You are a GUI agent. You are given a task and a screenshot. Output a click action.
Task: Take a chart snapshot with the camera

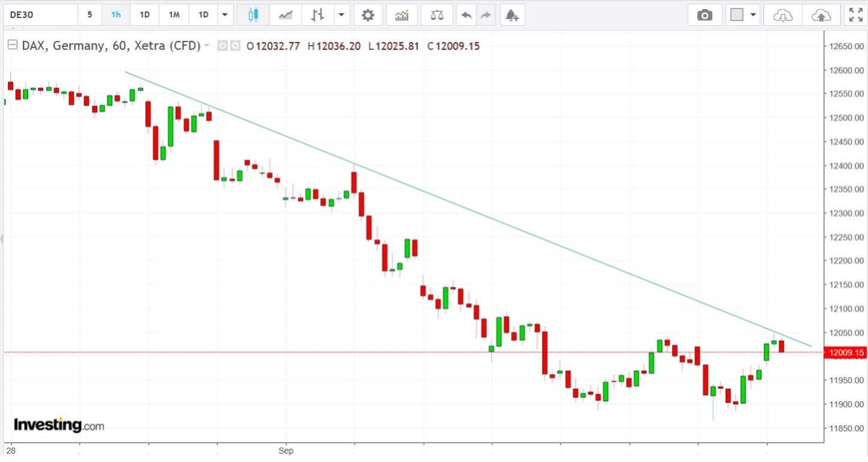coord(704,14)
